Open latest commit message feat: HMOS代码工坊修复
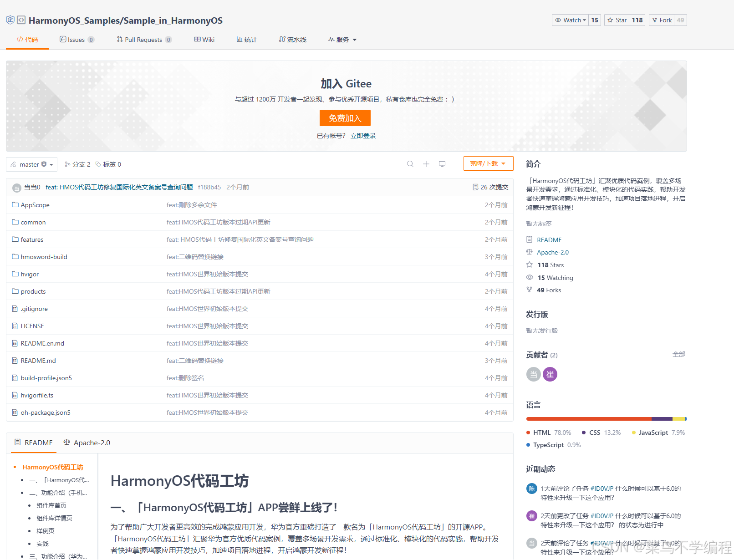Image resolution: width=734 pixels, height=560 pixels. pos(119,187)
